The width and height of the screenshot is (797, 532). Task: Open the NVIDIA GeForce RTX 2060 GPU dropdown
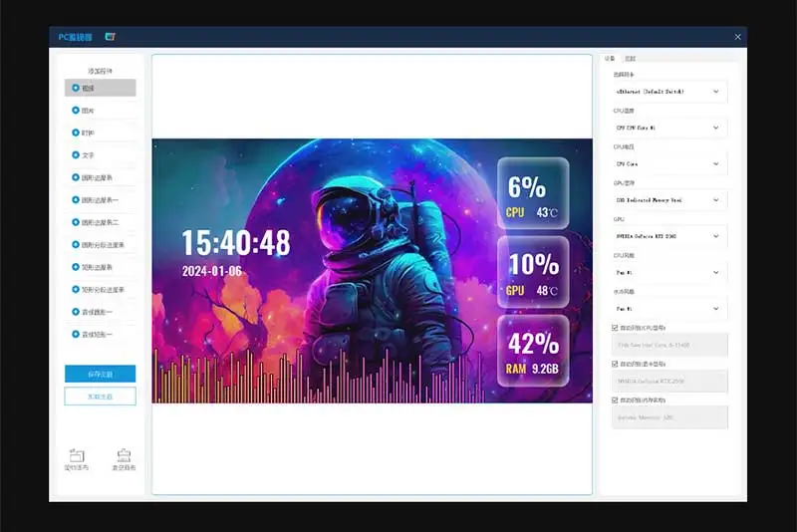pyautogui.click(x=669, y=236)
